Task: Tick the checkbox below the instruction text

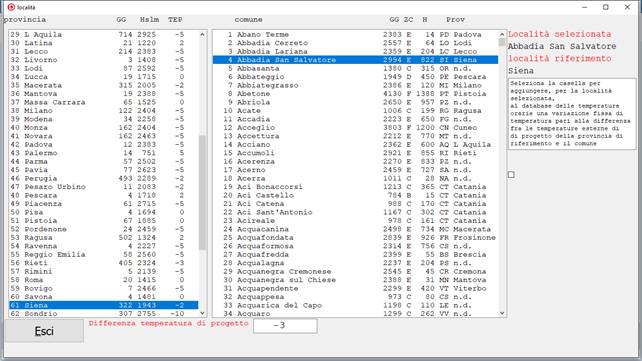Action: point(511,175)
